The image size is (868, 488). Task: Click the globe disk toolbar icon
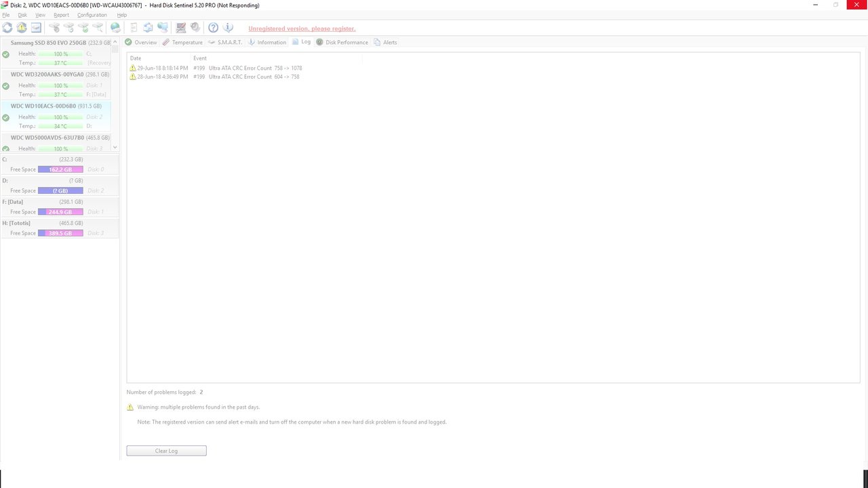pos(115,28)
